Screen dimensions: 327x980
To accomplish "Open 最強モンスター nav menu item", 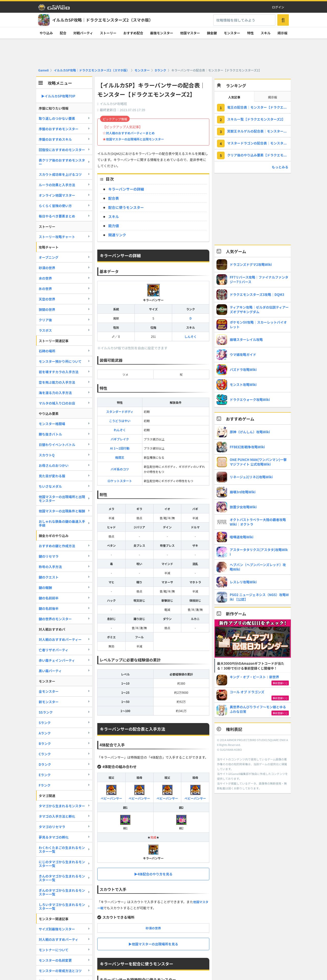I will pos(161,33).
